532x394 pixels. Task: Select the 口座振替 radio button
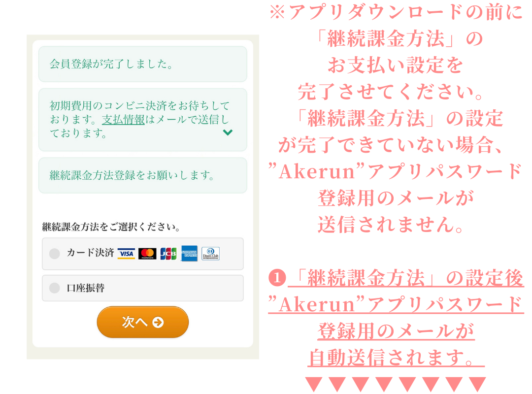tap(55, 288)
